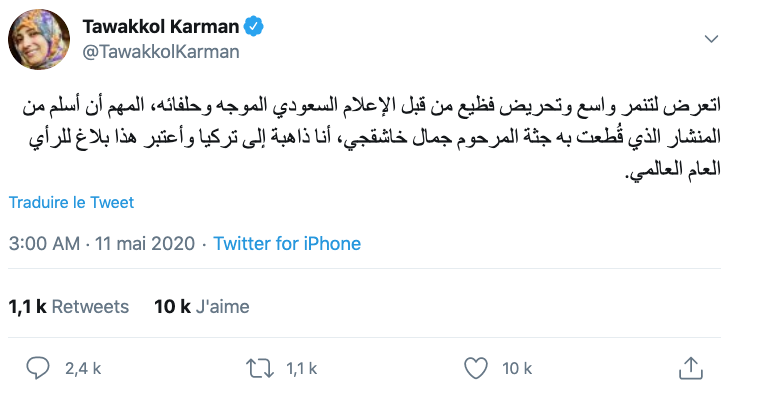Click the Twitter for iPhone link
The height and width of the screenshot is (405, 759).
coord(287,243)
